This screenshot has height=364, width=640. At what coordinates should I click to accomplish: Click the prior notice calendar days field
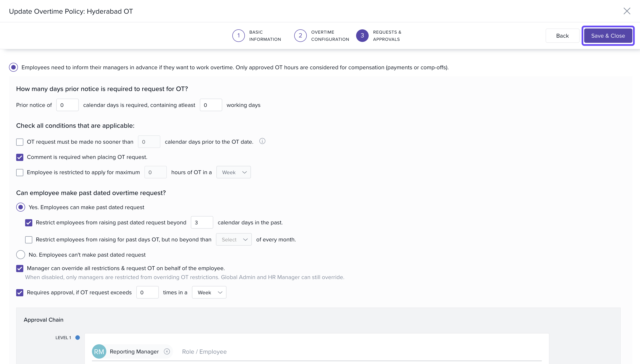(x=67, y=105)
